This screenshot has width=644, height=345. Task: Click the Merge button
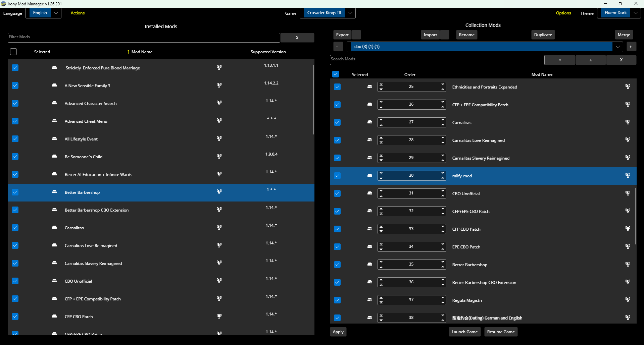624,35
